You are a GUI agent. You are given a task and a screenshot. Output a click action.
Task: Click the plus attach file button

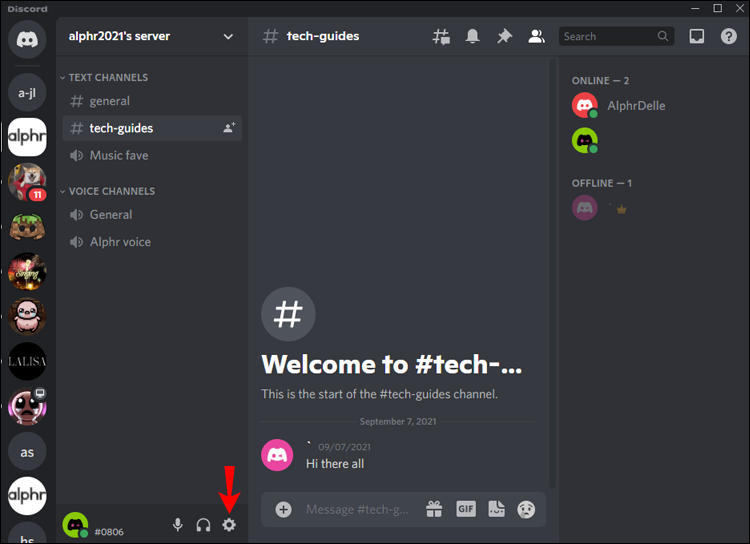(x=283, y=510)
